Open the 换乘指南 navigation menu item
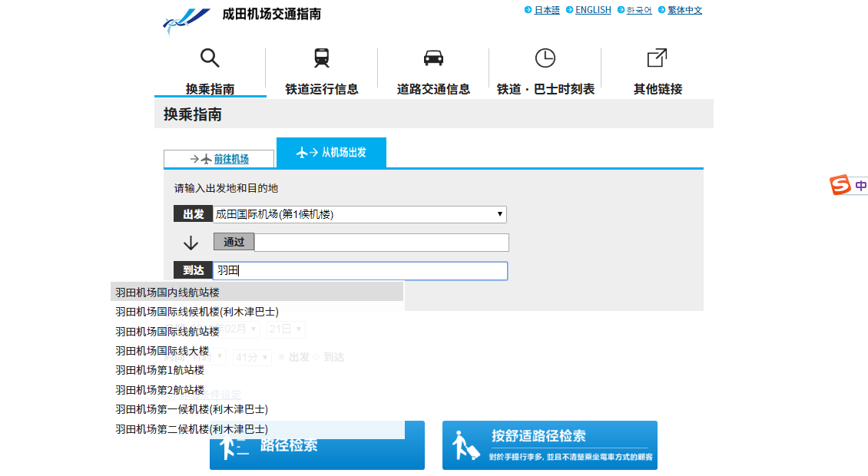The height and width of the screenshot is (476, 868). tap(210, 88)
